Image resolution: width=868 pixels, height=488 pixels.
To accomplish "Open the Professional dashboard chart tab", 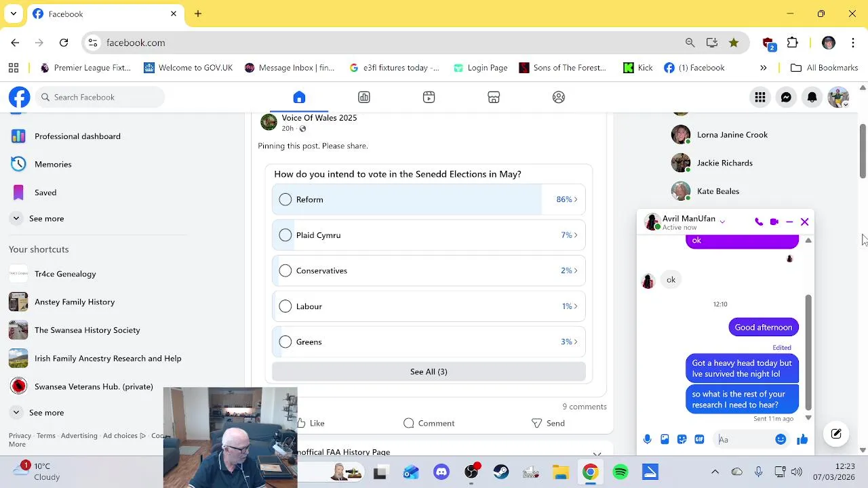I will pyautogui.click(x=364, y=97).
